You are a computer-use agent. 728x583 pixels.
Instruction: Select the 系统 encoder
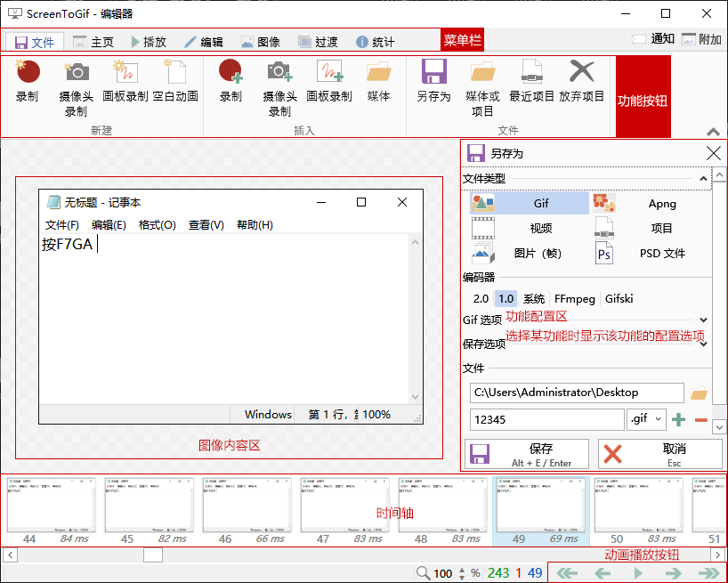point(534,298)
